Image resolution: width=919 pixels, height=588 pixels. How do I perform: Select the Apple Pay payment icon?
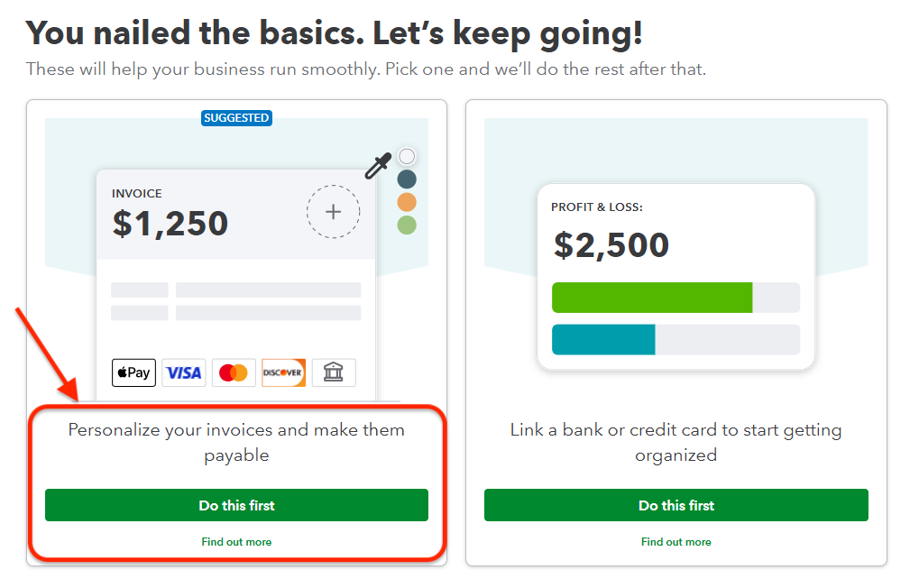[x=133, y=372]
